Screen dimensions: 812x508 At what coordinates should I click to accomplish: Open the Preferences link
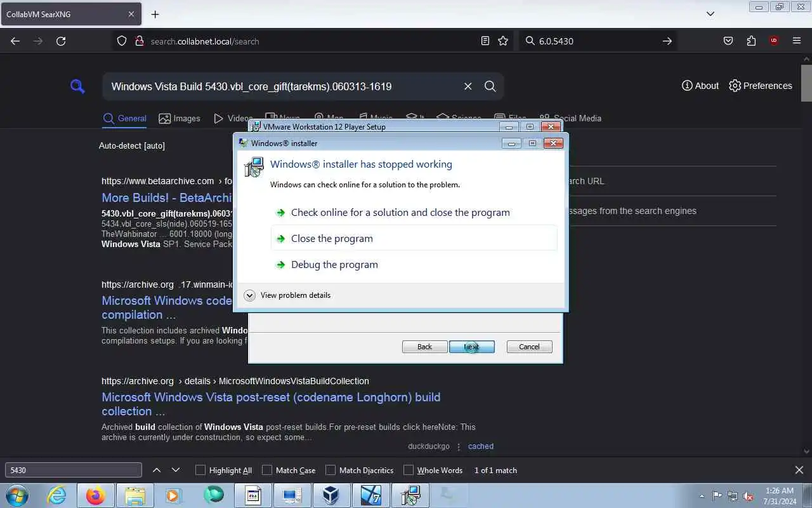point(761,86)
